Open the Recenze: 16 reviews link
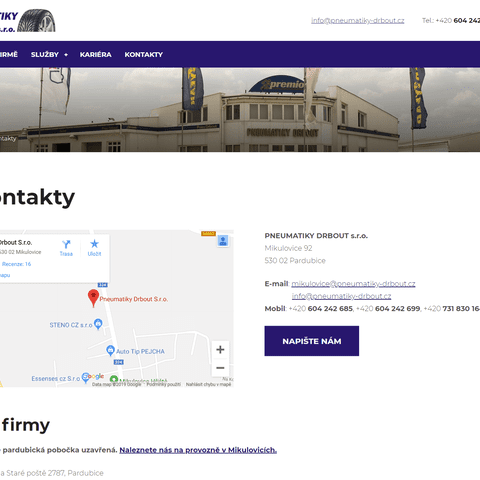Image resolution: width=480 pixels, height=480 pixels. pos(16,264)
